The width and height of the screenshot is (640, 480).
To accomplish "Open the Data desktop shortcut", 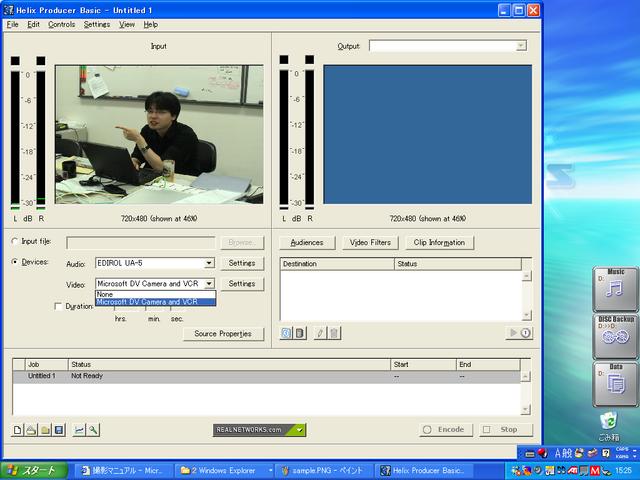I will 615,383.
